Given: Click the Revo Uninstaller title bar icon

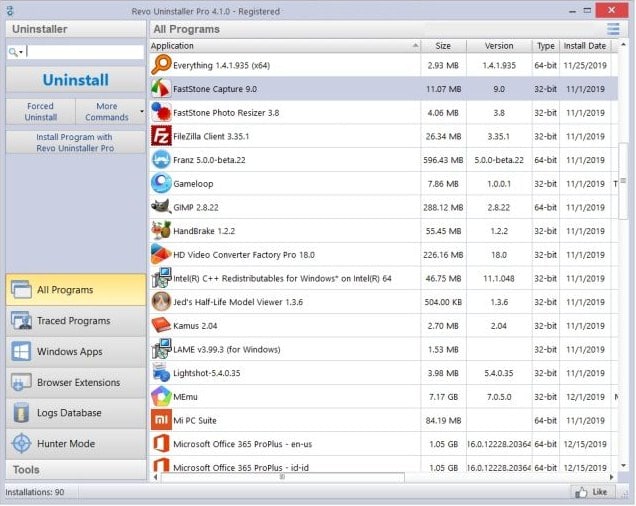Looking at the screenshot, I should (11, 11).
